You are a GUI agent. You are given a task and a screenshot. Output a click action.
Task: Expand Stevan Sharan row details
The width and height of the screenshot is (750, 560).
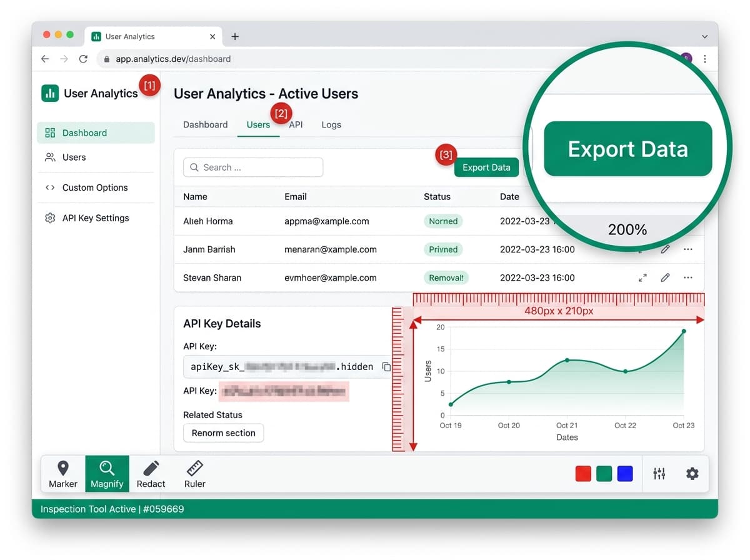(642, 277)
